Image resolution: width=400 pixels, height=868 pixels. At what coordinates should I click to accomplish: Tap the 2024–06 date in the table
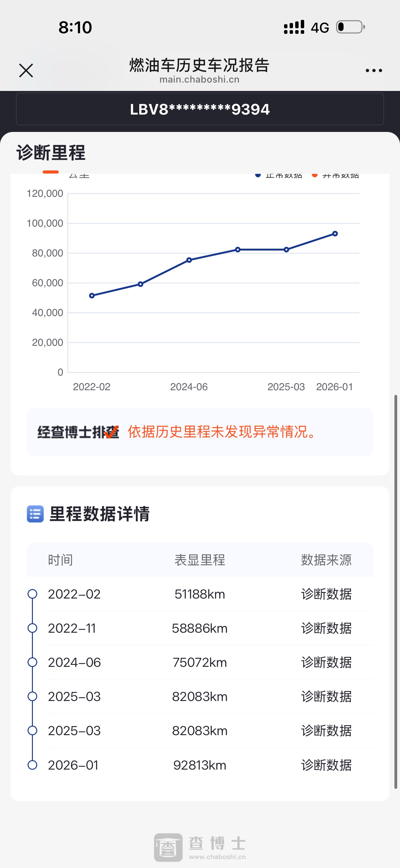tap(74, 662)
